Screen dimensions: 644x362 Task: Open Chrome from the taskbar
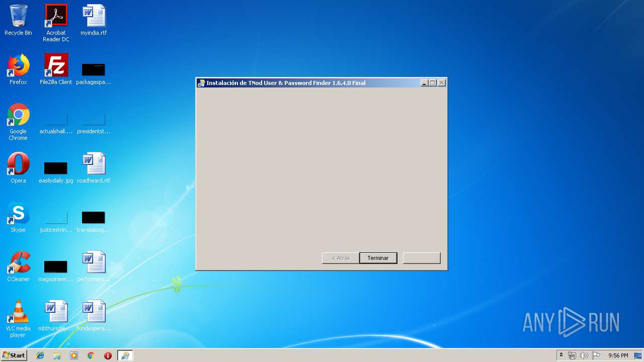click(x=91, y=355)
